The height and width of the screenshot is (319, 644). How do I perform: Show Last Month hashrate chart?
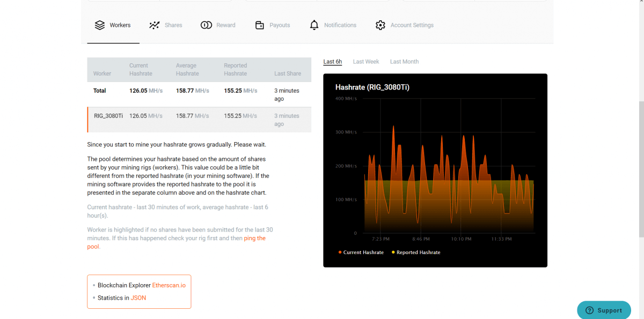(x=404, y=62)
